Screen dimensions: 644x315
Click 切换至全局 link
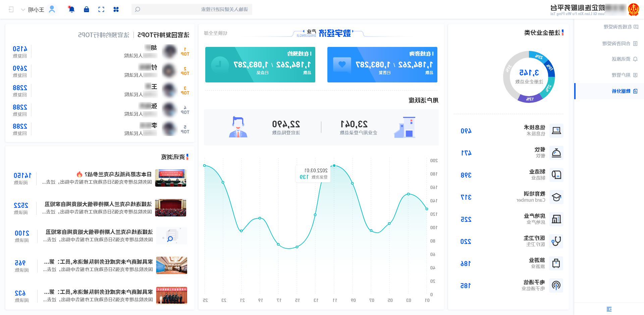coord(216,33)
